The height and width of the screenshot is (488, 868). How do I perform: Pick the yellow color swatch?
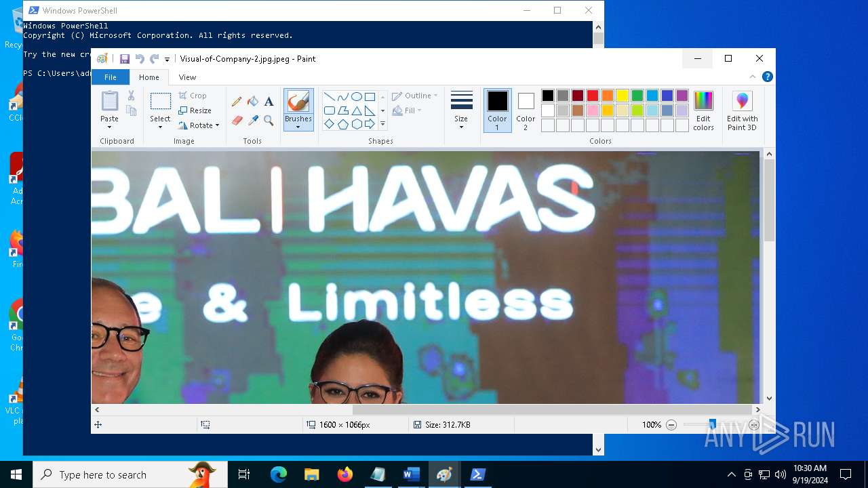coord(623,96)
